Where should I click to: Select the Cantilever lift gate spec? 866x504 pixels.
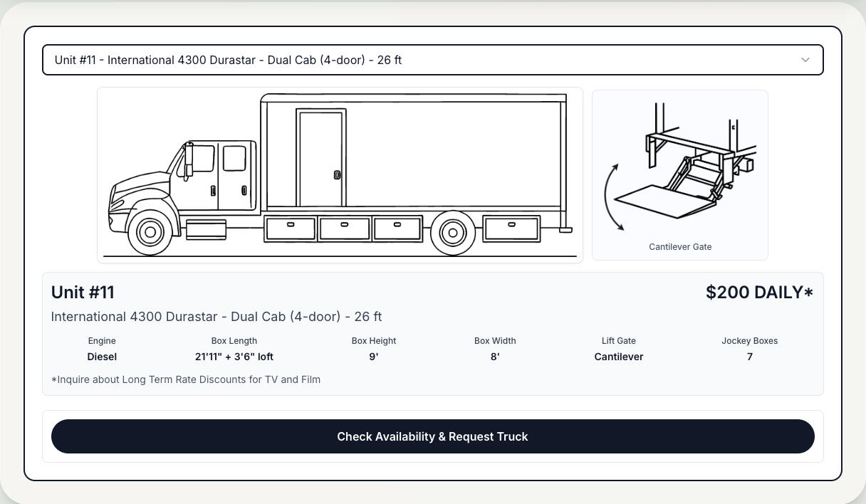coord(618,357)
